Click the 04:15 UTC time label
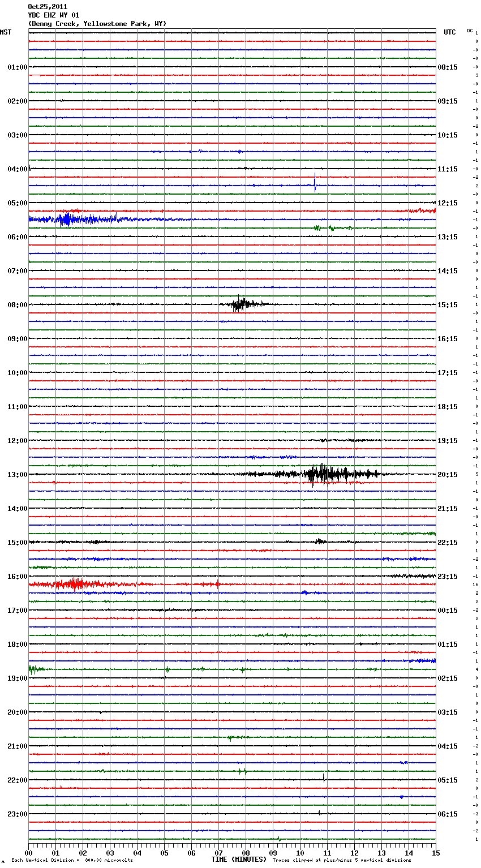 click(x=448, y=746)
